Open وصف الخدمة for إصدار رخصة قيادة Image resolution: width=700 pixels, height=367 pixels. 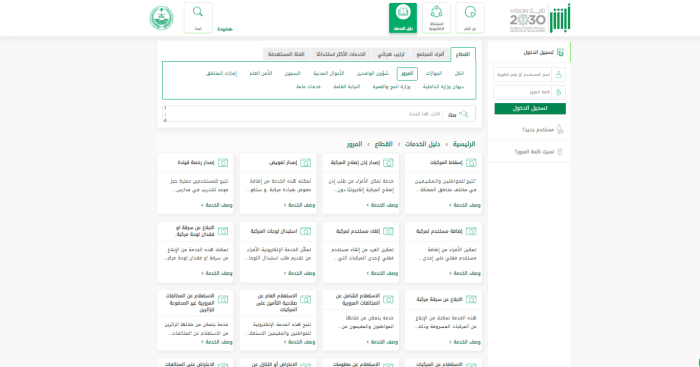coord(217,205)
